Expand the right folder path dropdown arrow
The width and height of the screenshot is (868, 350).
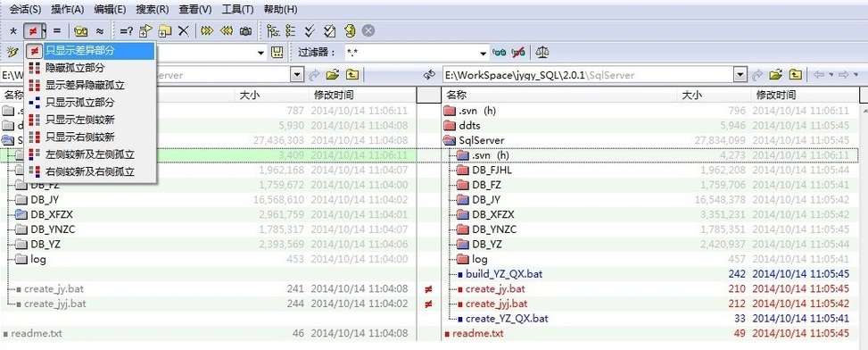(740, 75)
